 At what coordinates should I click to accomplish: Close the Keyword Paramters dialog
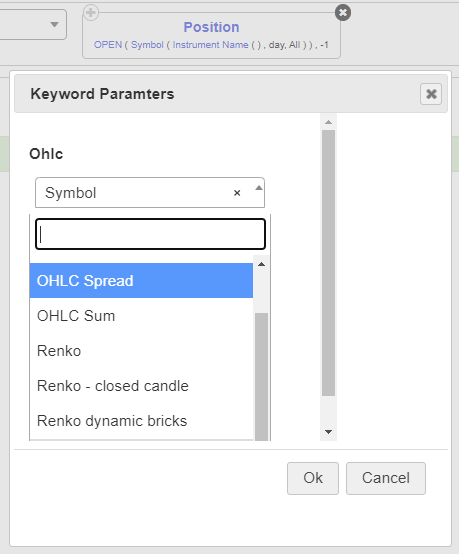click(431, 94)
